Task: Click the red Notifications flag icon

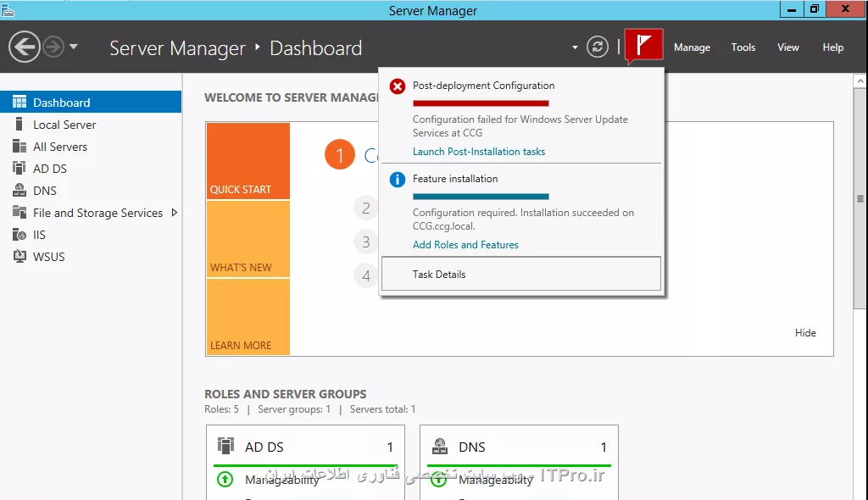Action: click(644, 46)
